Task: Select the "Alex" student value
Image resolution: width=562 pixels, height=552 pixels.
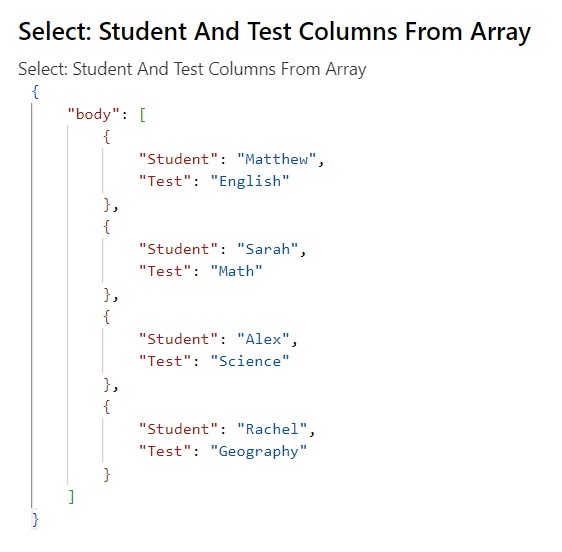Action: tap(263, 339)
